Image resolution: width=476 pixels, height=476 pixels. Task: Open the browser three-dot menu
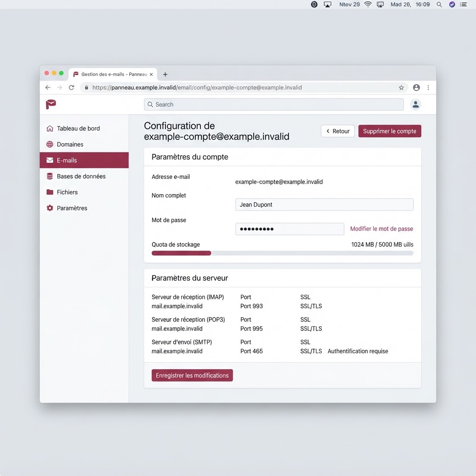pyautogui.click(x=428, y=88)
